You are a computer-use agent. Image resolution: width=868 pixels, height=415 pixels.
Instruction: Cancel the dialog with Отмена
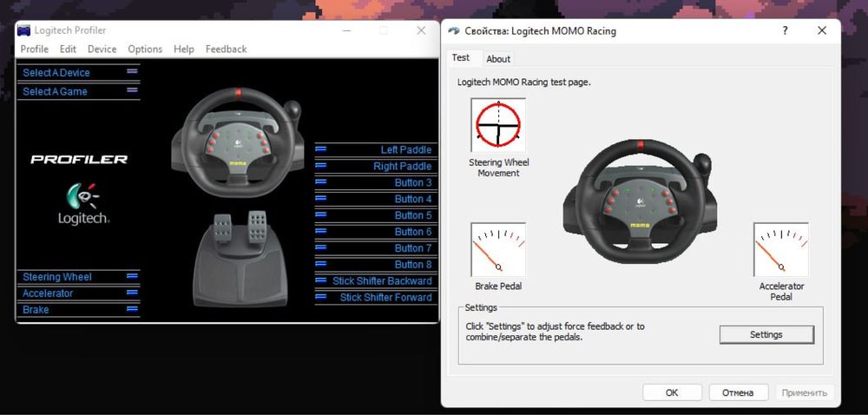(739, 393)
